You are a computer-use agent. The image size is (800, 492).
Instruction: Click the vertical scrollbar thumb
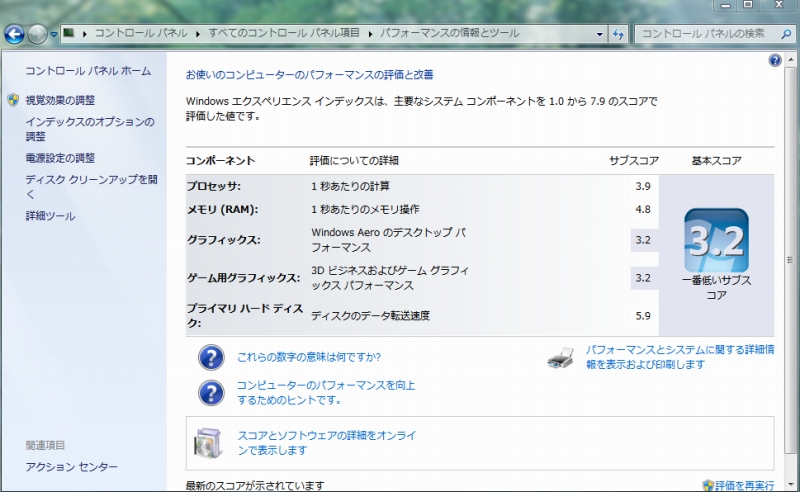pos(790,260)
